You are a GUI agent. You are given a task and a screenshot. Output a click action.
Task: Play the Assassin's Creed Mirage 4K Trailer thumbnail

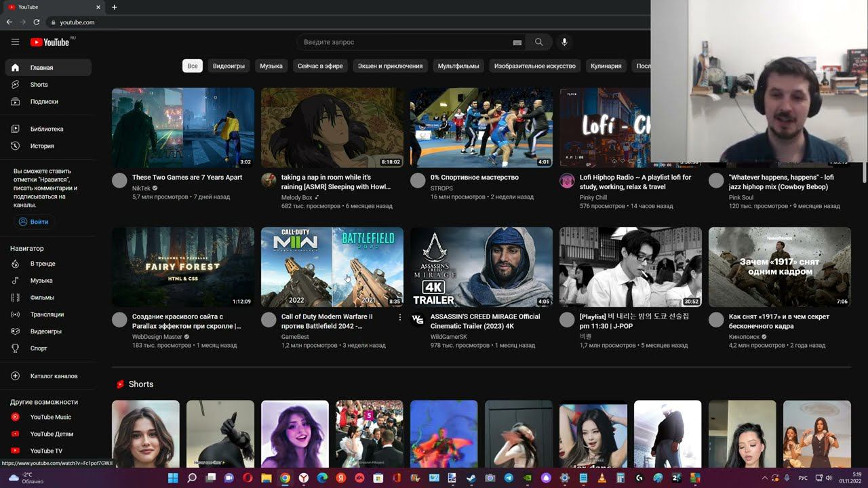point(481,267)
